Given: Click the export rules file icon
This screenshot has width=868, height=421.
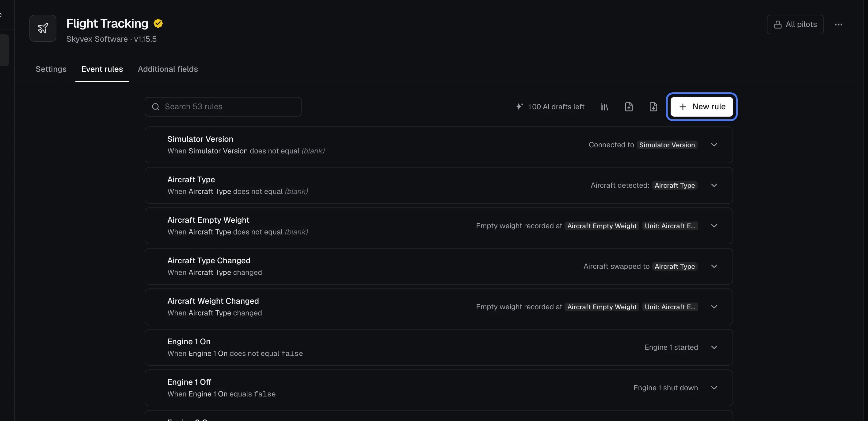Looking at the screenshot, I should tap(653, 106).
